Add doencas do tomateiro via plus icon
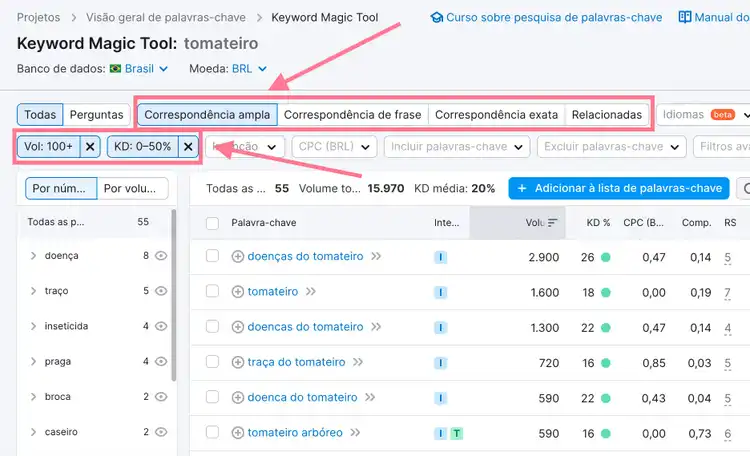 [238, 327]
